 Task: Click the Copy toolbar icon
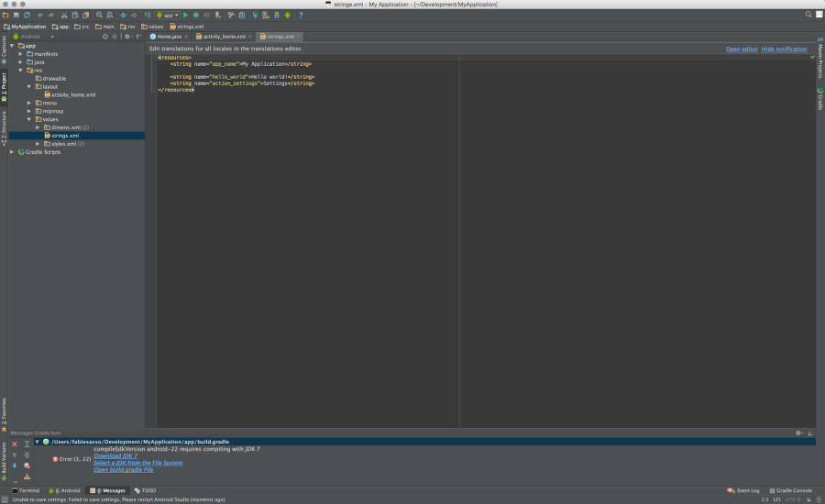[75, 16]
